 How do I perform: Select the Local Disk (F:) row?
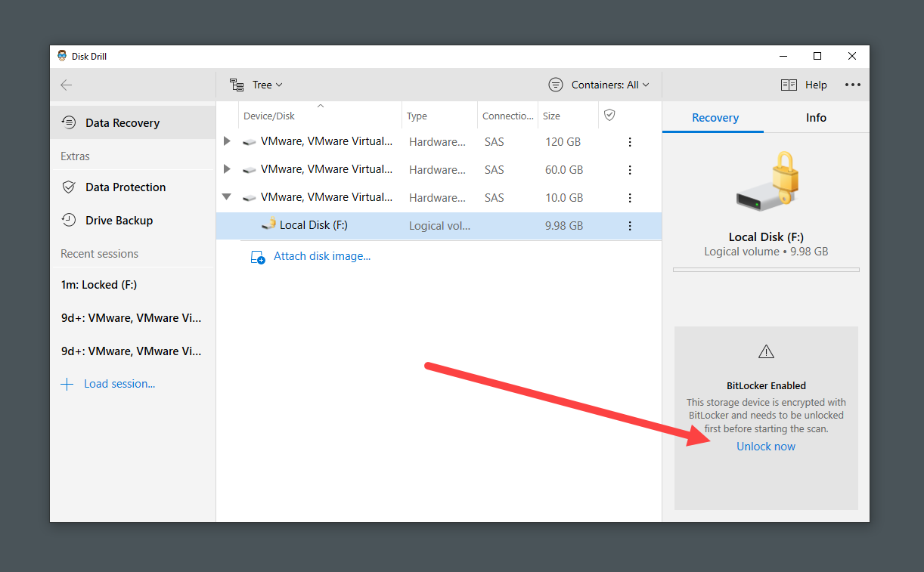439,225
